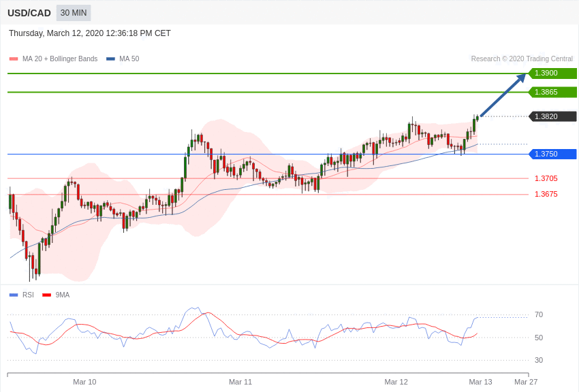Click the 1.3865 resistance price label
The height and width of the screenshot is (392, 579).
(552, 92)
